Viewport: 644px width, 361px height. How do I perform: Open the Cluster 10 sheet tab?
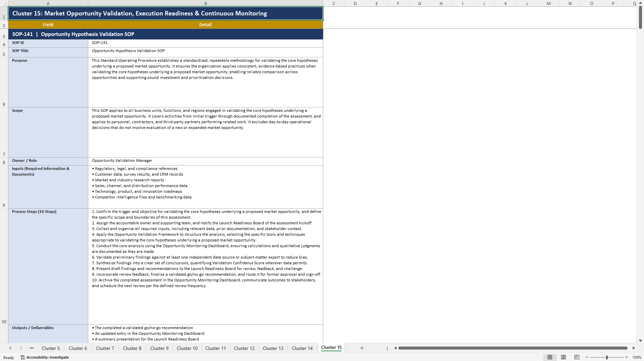coord(187,348)
